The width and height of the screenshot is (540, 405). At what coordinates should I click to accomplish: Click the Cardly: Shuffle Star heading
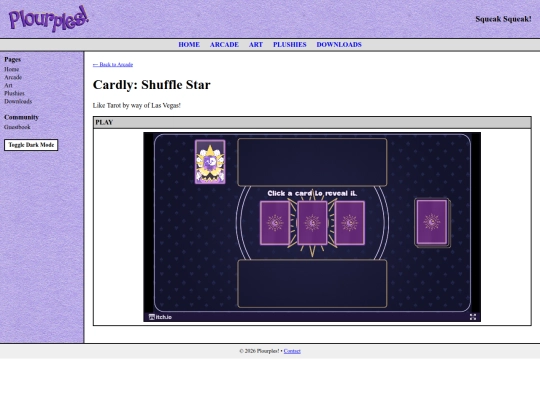point(152,85)
